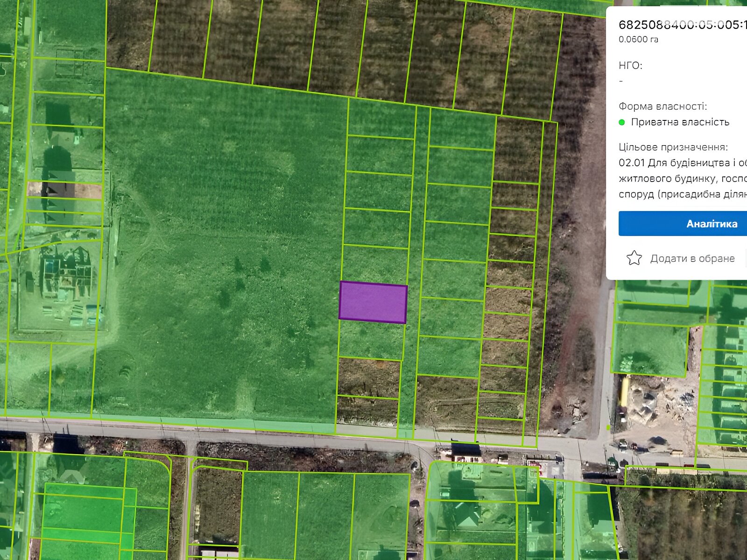Viewport: 747px width, 560px height.
Task: Select the parcel directly below the purple plot
Action: [371, 341]
